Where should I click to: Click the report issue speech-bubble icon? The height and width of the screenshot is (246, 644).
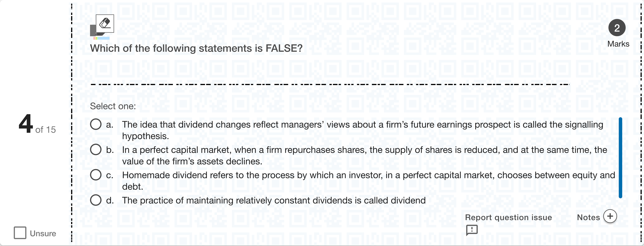click(x=472, y=230)
